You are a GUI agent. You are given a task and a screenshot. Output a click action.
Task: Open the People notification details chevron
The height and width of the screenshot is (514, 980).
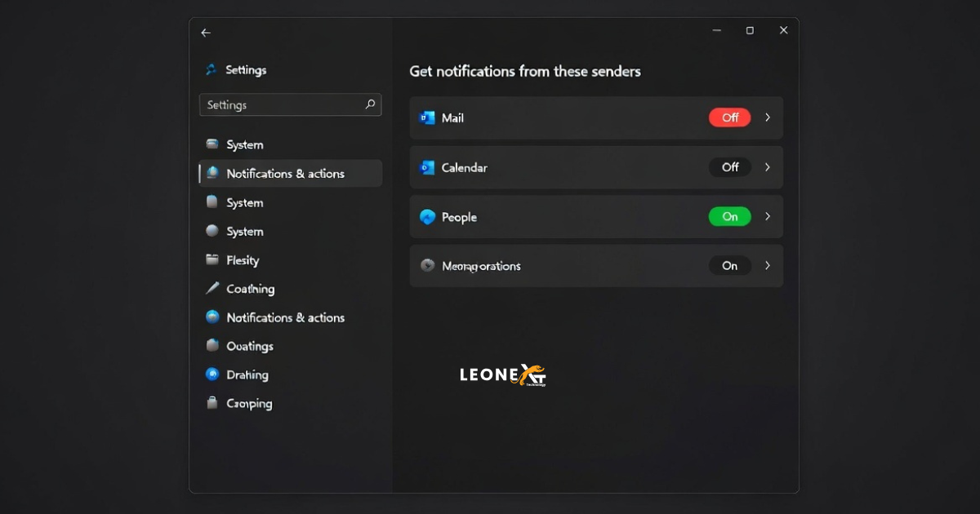tap(766, 216)
